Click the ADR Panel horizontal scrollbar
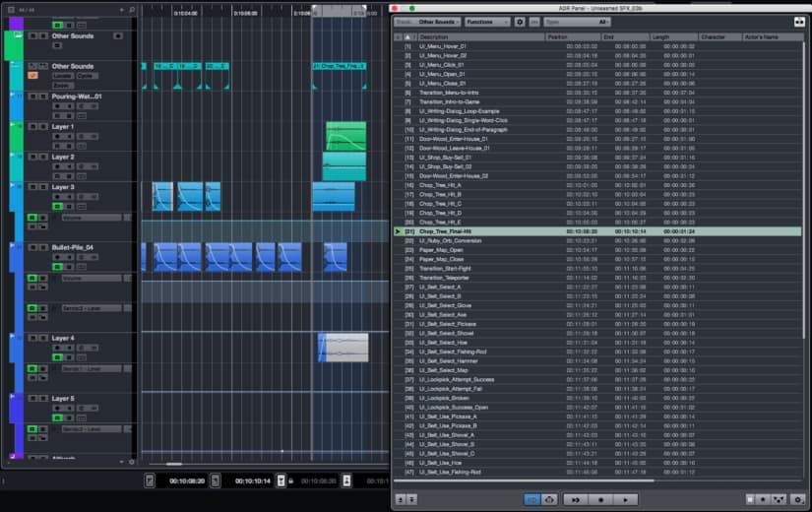Screen dimensions: 812x512 pos(524,480)
